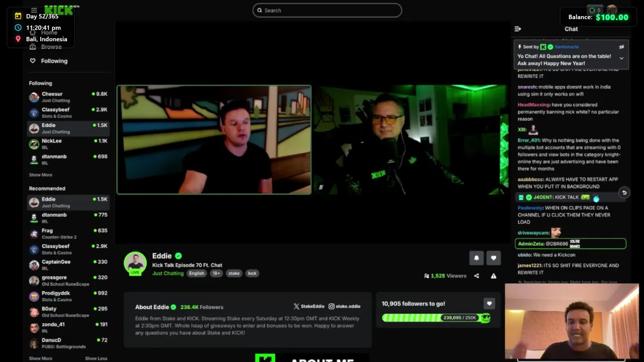The width and height of the screenshot is (644, 362).
Task: Select the kick tag
Action: [x=252, y=274]
